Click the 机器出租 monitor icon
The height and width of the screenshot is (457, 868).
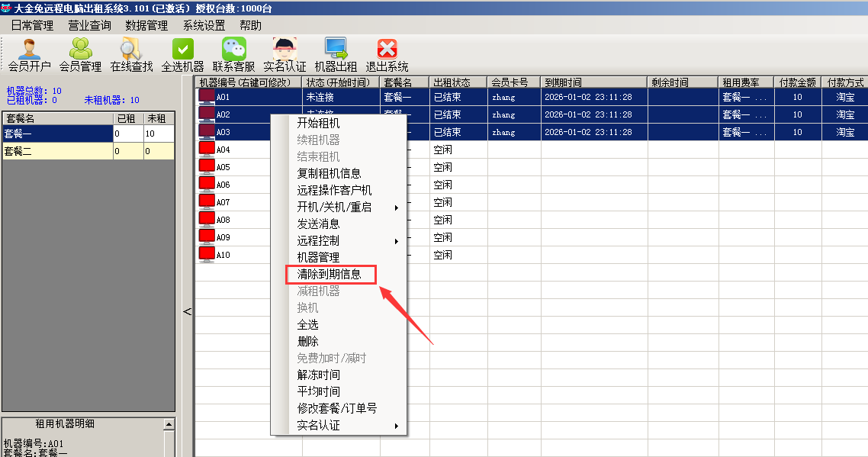point(336,50)
